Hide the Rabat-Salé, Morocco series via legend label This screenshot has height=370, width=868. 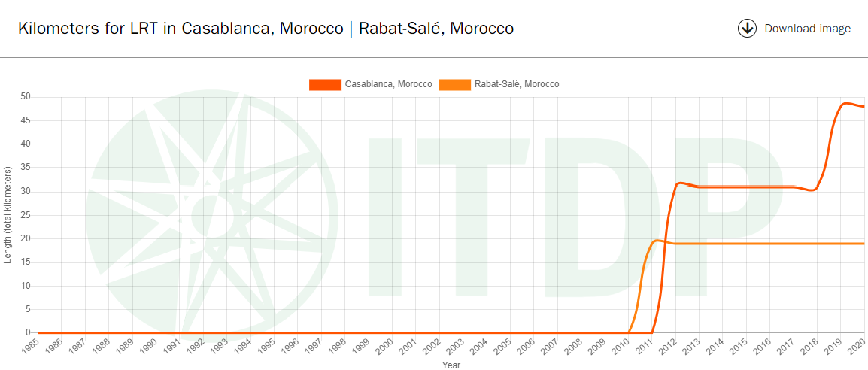(x=516, y=84)
